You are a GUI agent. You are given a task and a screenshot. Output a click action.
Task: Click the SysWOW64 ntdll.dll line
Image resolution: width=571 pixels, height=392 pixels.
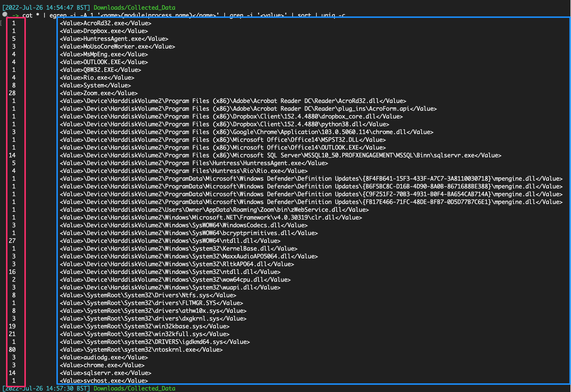point(170,241)
